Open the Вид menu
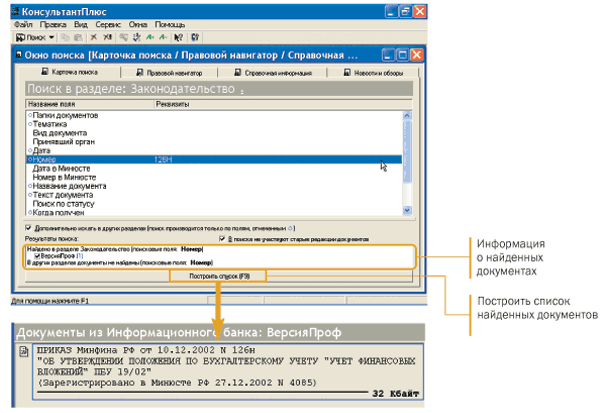 (81, 24)
